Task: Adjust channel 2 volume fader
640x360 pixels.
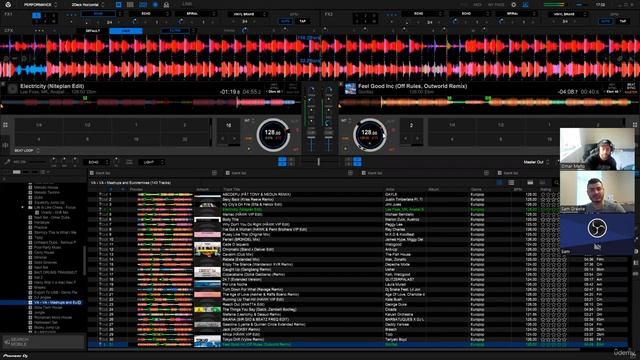Action: click(x=329, y=145)
